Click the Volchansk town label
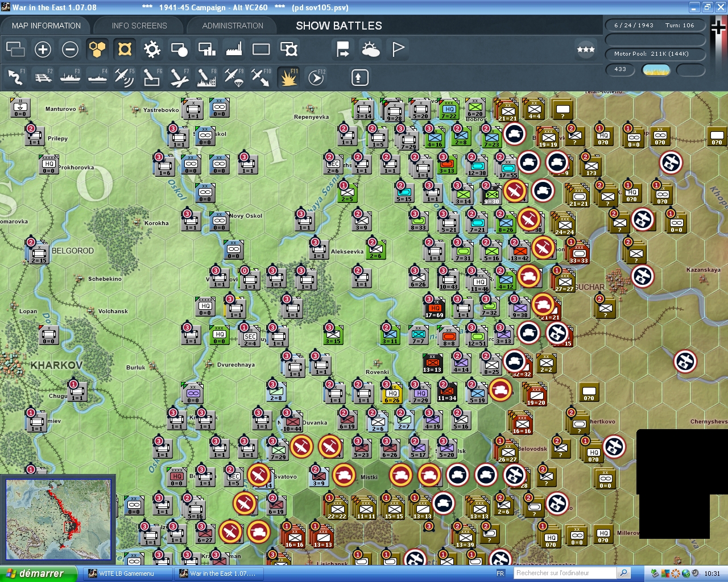Screen dimensions: 728x582 [x=113, y=311]
